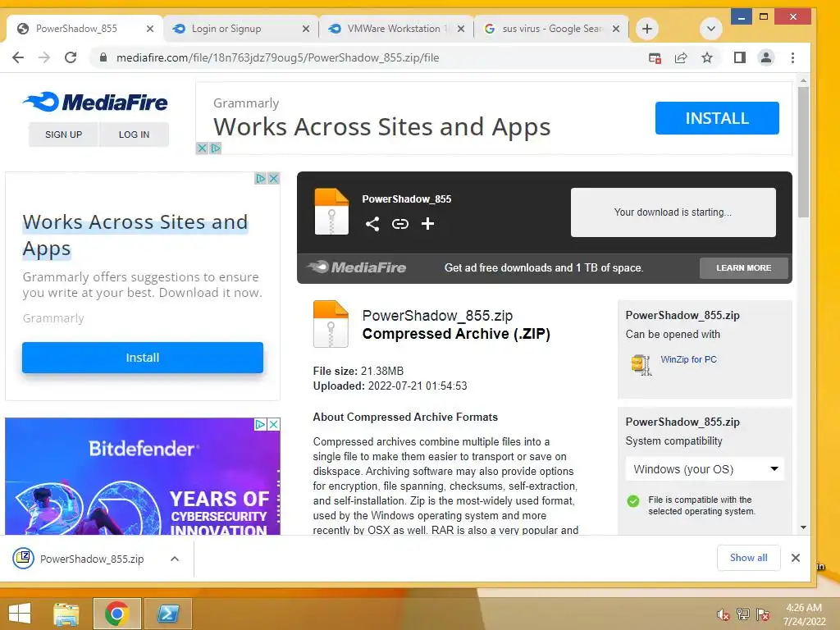This screenshot has width=840, height=630.
Task: Click the address bar URL
Action: (277, 58)
